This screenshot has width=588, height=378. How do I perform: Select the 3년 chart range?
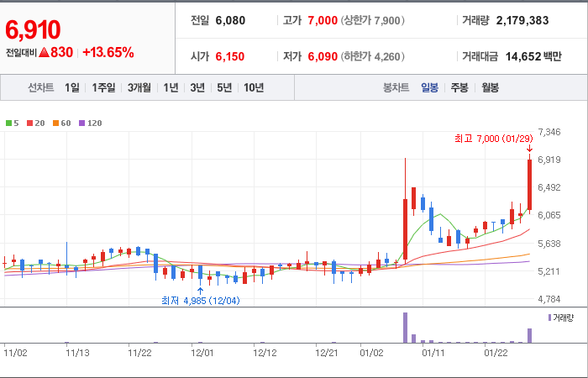point(197,87)
